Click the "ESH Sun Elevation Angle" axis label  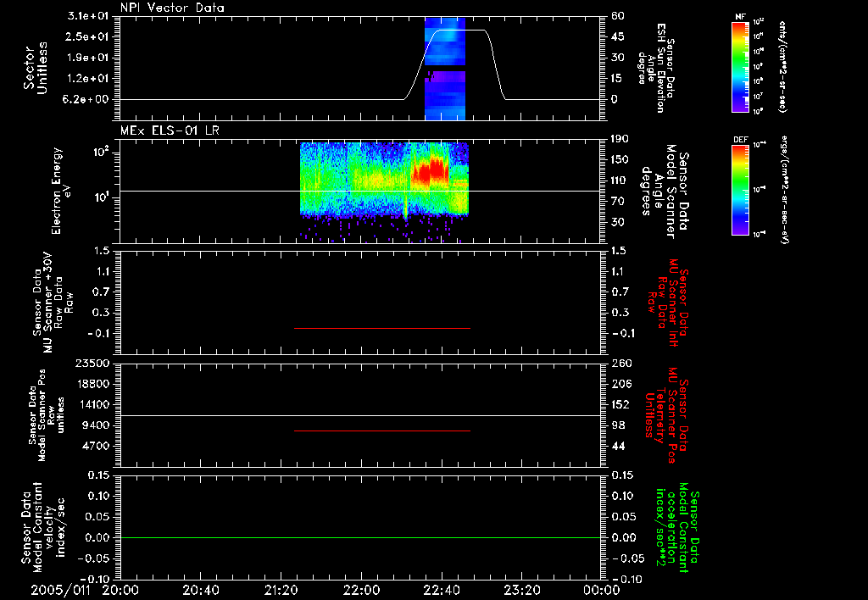656,68
